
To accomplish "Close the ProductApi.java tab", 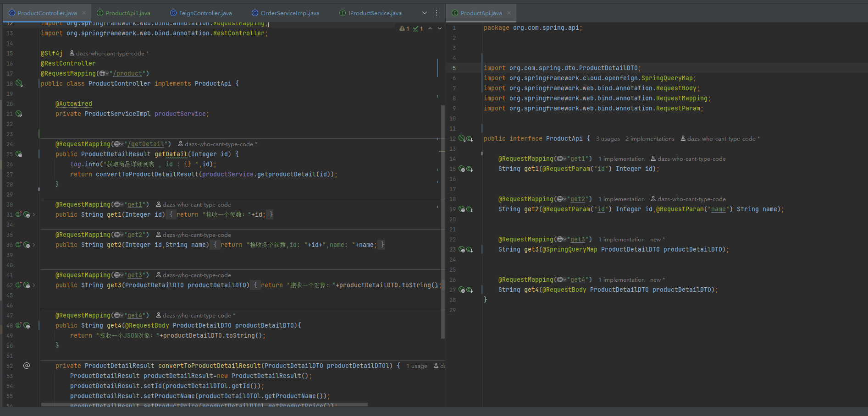I will [x=509, y=13].
